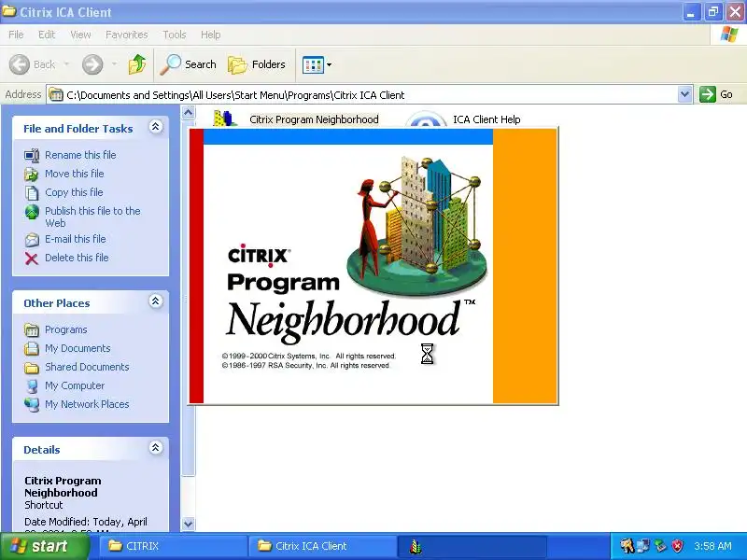Click the My Network Places icon

pos(32,404)
